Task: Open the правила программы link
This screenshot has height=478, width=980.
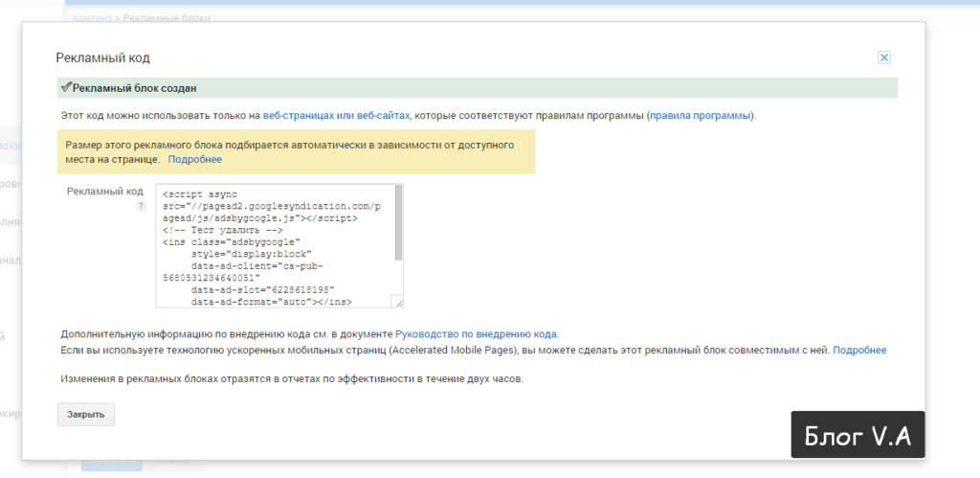Action: pyautogui.click(x=700, y=116)
